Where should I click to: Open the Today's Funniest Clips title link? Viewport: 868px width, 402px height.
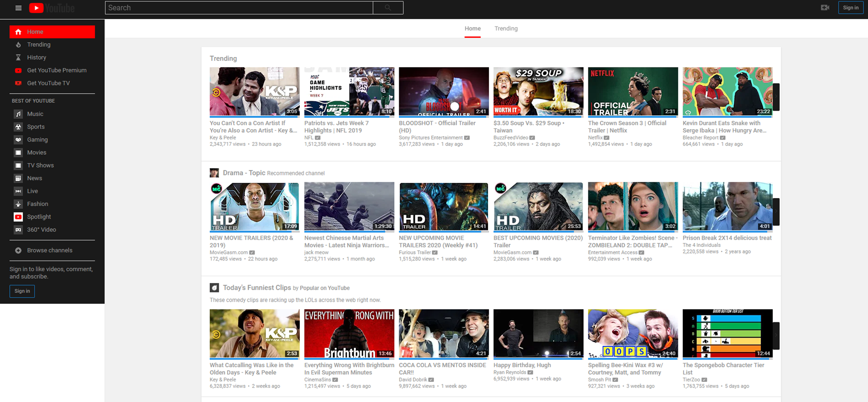257,287
